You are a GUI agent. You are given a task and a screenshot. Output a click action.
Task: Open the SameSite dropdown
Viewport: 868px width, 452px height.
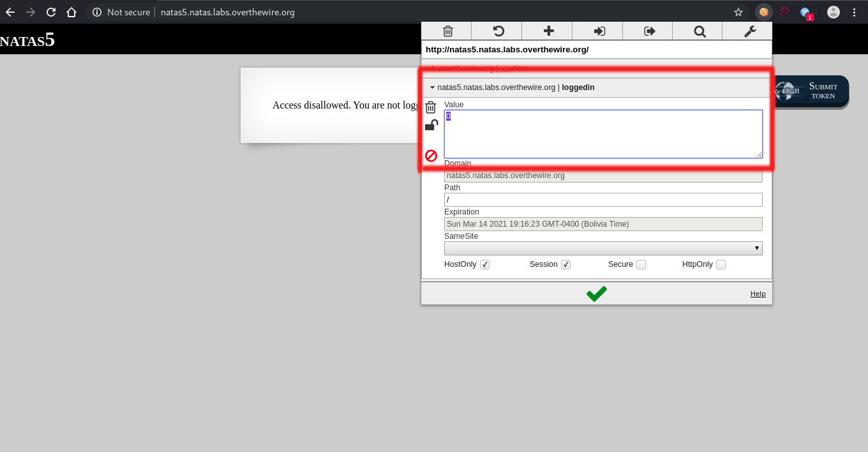point(603,248)
